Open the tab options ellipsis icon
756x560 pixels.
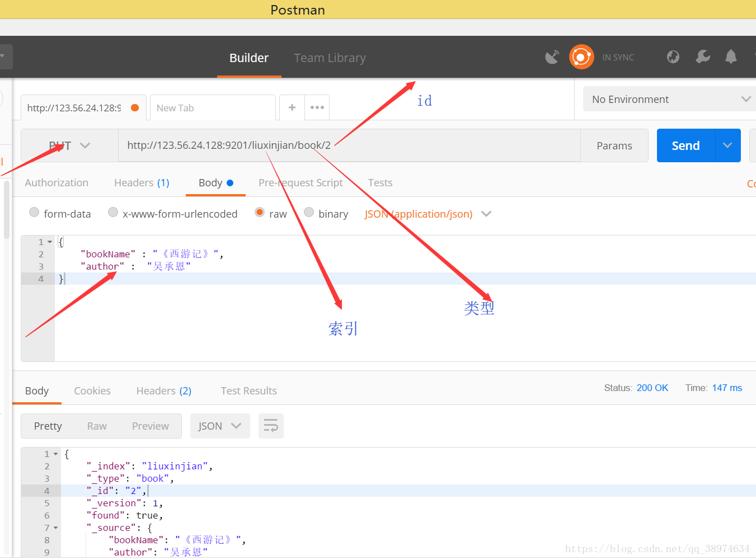317,107
